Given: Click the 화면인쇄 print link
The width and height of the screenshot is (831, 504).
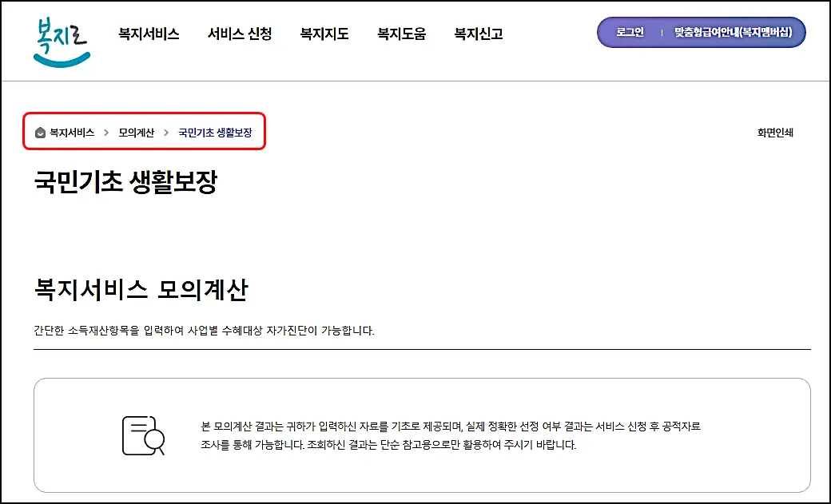Looking at the screenshot, I should (777, 133).
